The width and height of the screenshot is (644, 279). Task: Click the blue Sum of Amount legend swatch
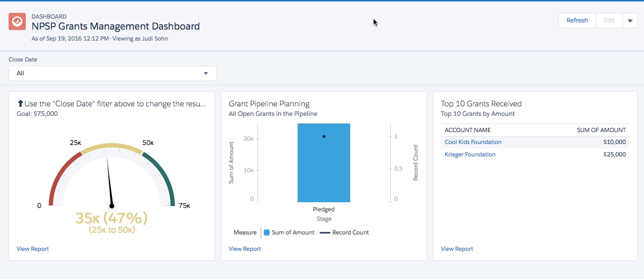click(x=267, y=233)
